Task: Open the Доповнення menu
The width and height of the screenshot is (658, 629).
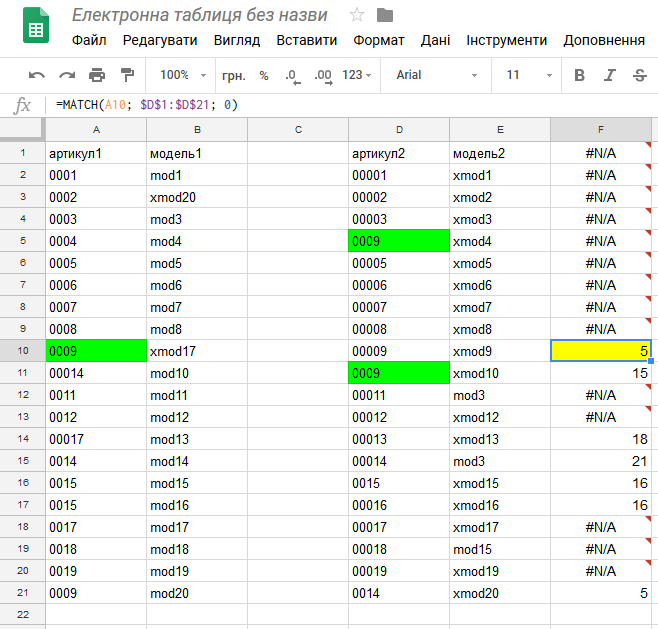Action: tap(604, 40)
